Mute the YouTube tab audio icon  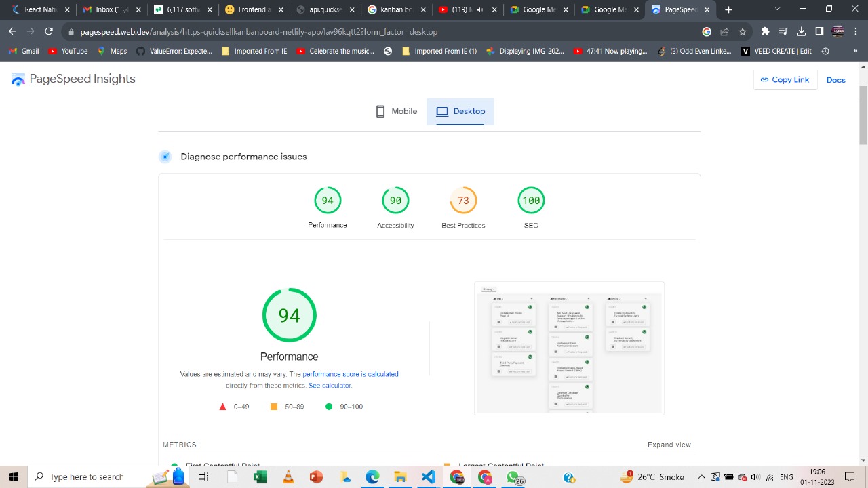tap(481, 9)
